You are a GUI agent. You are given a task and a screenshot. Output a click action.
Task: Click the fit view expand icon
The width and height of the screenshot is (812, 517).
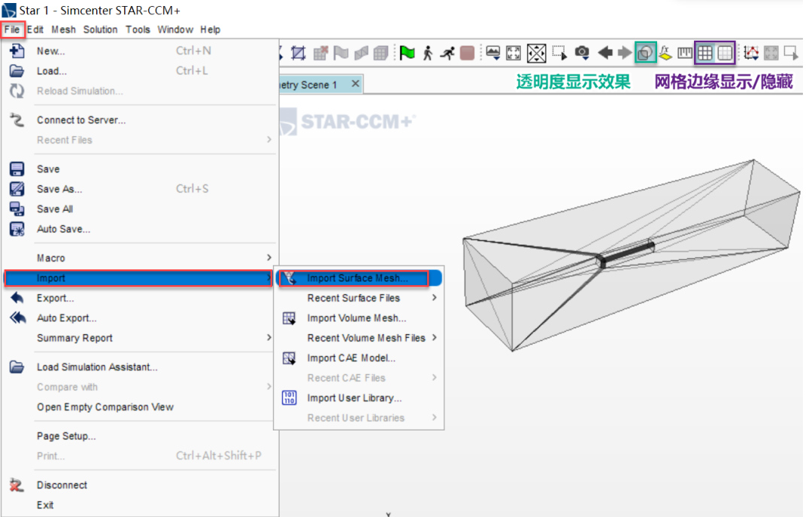514,53
